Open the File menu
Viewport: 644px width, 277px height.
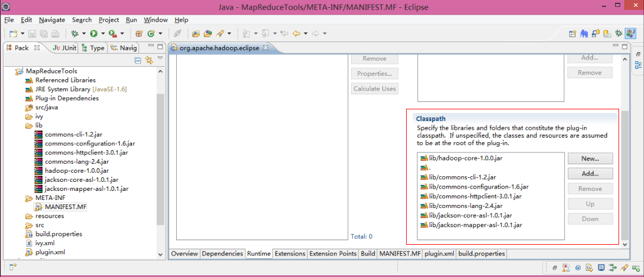(x=8, y=20)
